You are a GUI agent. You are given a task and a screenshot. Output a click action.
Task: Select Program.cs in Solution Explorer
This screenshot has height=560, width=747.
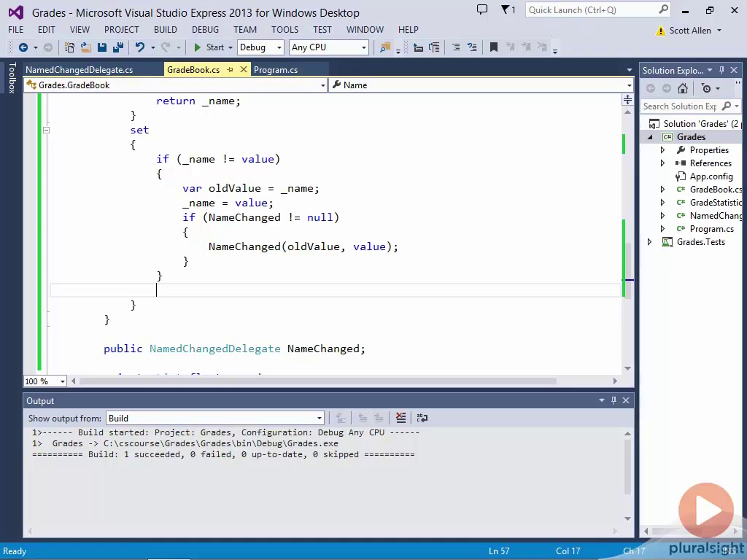(x=712, y=228)
